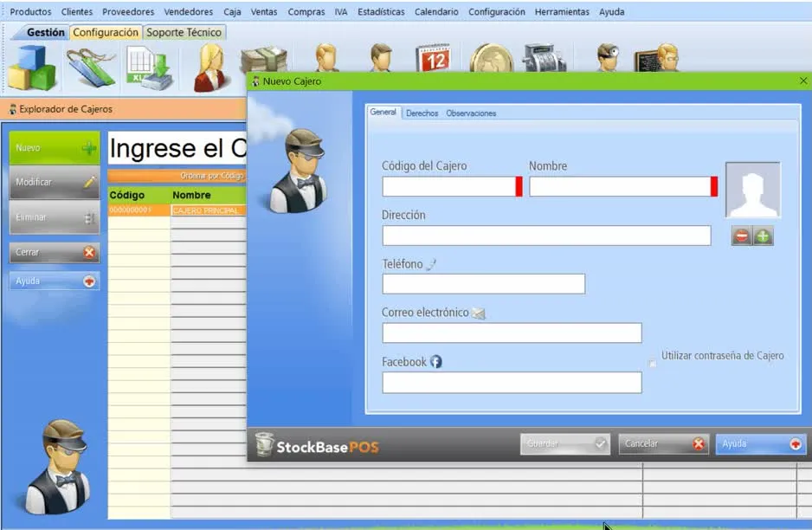Click the spreadsheet import toolbar icon
The width and height of the screenshot is (812, 530).
click(x=150, y=68)
